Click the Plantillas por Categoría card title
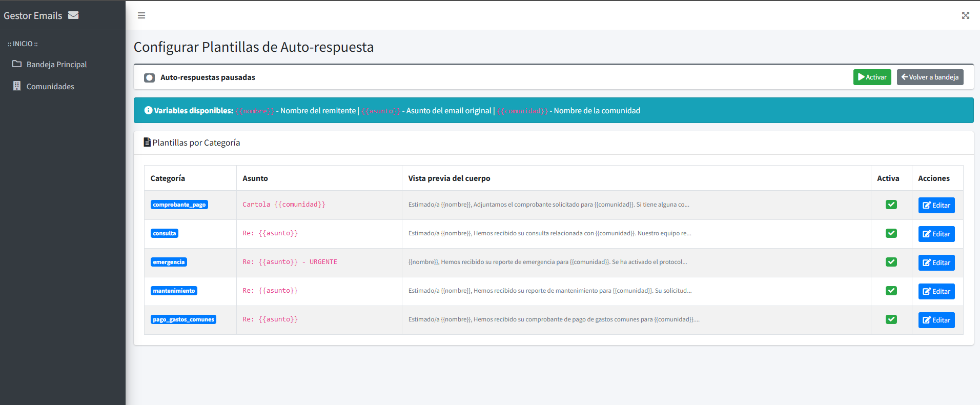The image size is (980, 405). (x=196, y=143)
